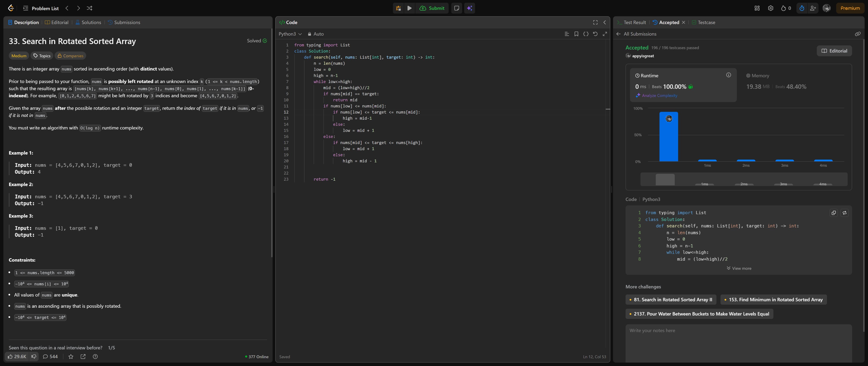Expand the Companies tag
The width and height of the screenshot is (868, 366).
70,56
